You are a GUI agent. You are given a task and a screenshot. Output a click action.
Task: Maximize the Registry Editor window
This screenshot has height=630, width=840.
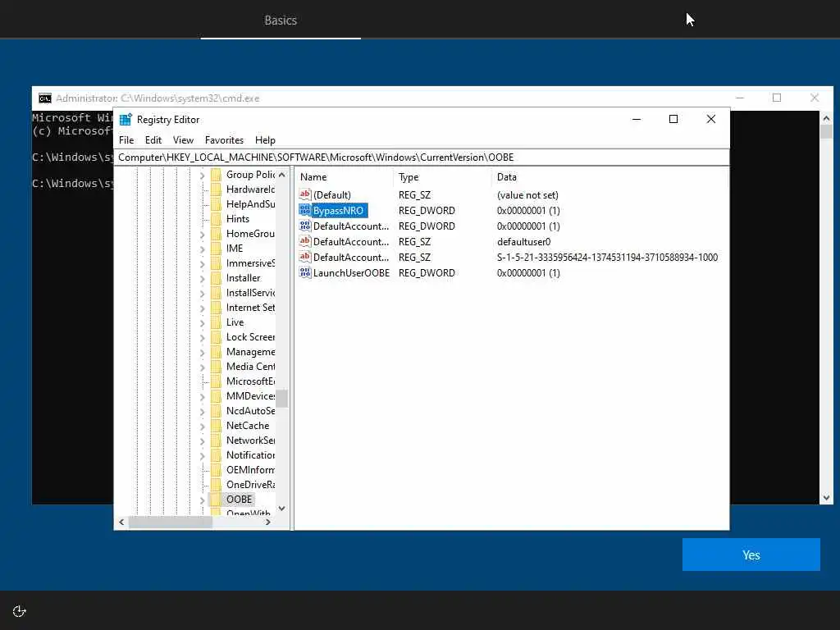tap(673, 119)
